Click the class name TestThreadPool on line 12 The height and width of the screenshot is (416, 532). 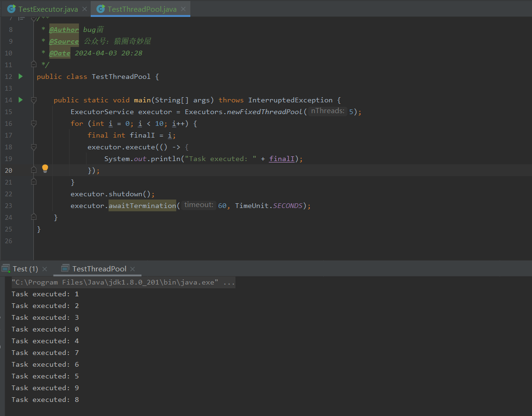click(121, 77)
